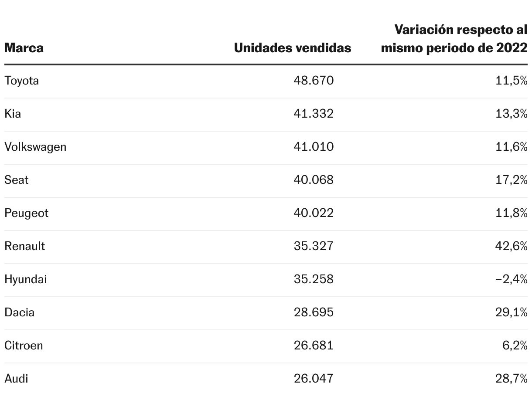Click the Audi brand name
Image resolution: width=532 pixels, height=400 pixels.
tap(16, 379)
